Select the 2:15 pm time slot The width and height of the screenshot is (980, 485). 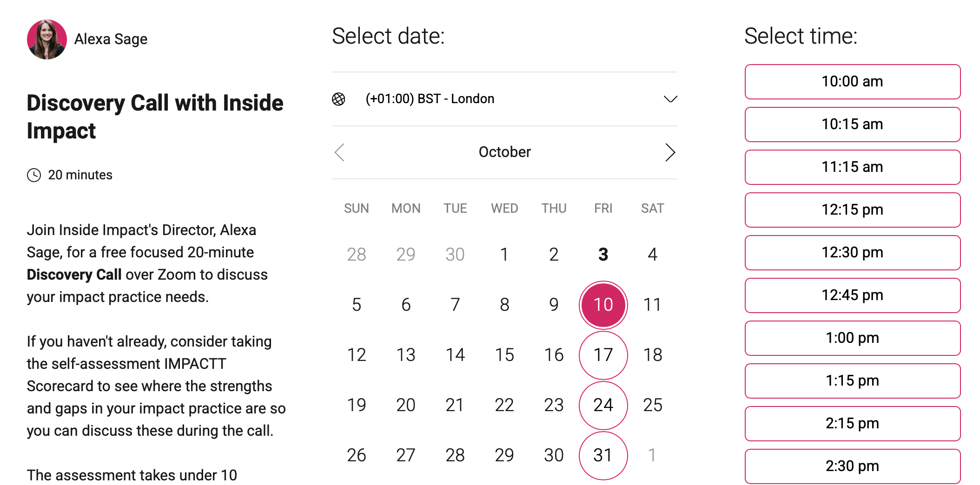tap(852, 424)
